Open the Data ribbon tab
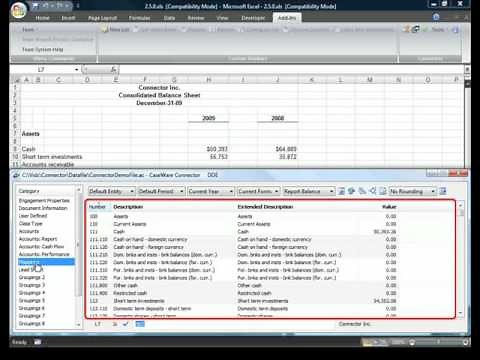The height and width of the screenshot is (360, 480). [169, 18]
